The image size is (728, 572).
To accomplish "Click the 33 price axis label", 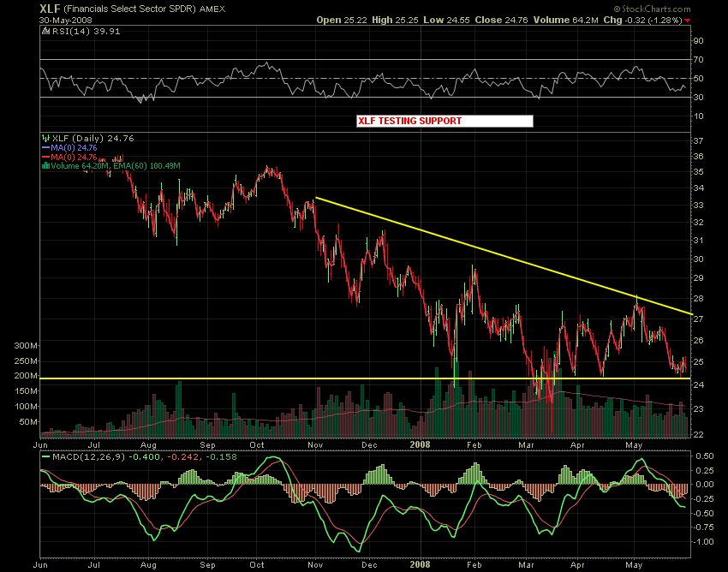I will (698, 206).
